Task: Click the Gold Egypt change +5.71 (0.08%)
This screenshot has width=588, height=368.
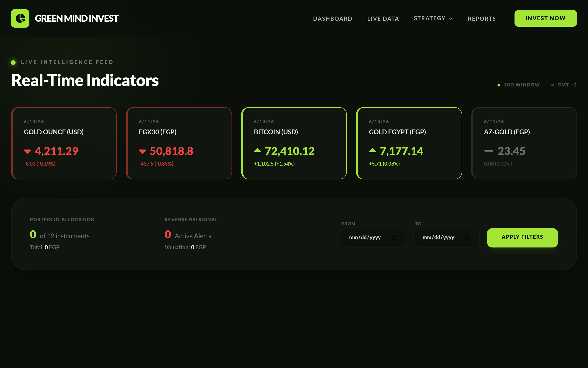Action: (x=384, y=164)
